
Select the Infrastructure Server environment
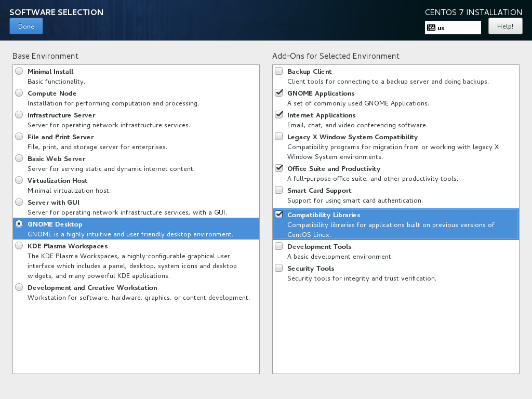[x=19, y=114]
